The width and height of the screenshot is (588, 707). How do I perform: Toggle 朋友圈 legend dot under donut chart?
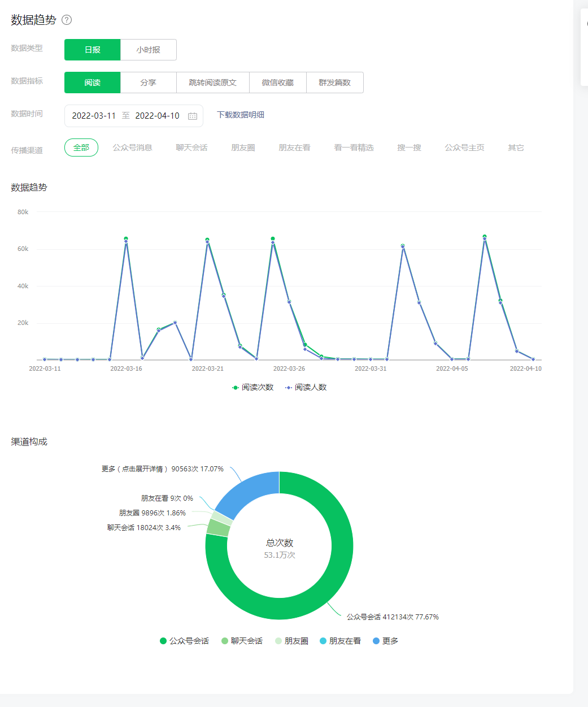coord(278,641)
